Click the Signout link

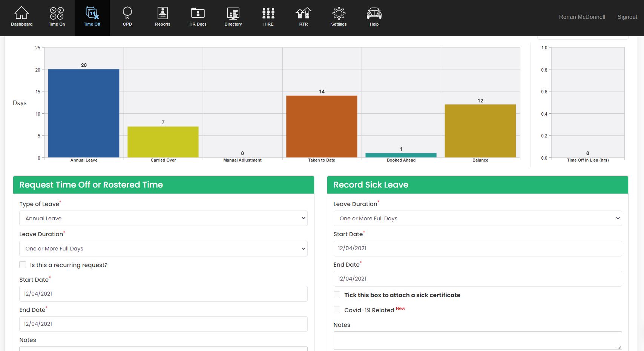[627, 17]
